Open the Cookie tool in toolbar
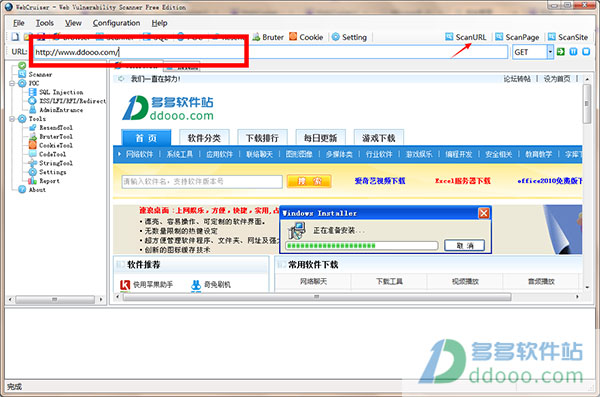The width and height of the screenshot is (600, 397). pyautogui.click(x=306, y=37)
